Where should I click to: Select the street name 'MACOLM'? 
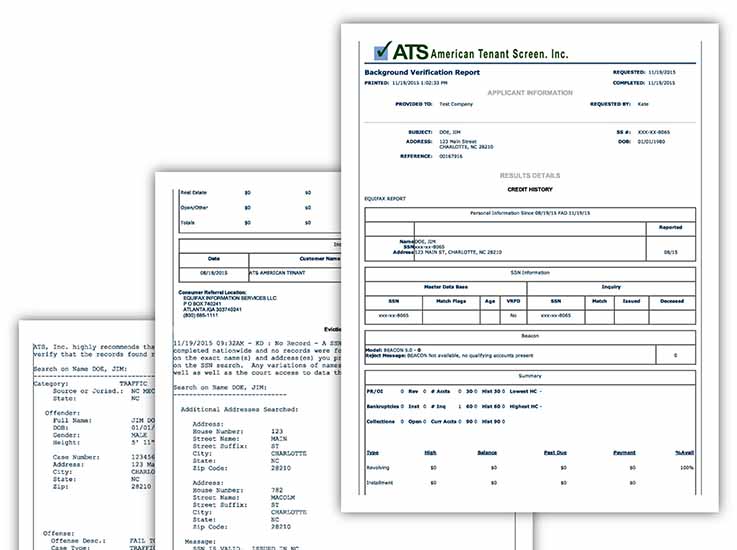(x=283, y=497)
